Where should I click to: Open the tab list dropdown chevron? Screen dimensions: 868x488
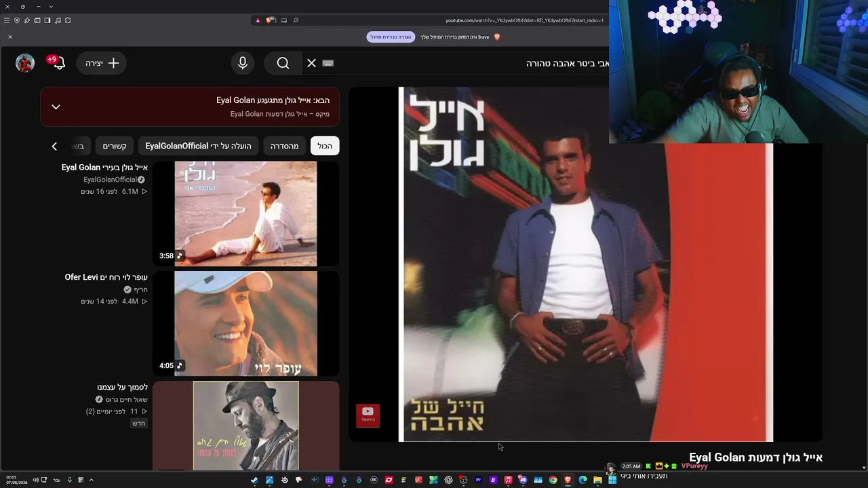pos(51,7)
